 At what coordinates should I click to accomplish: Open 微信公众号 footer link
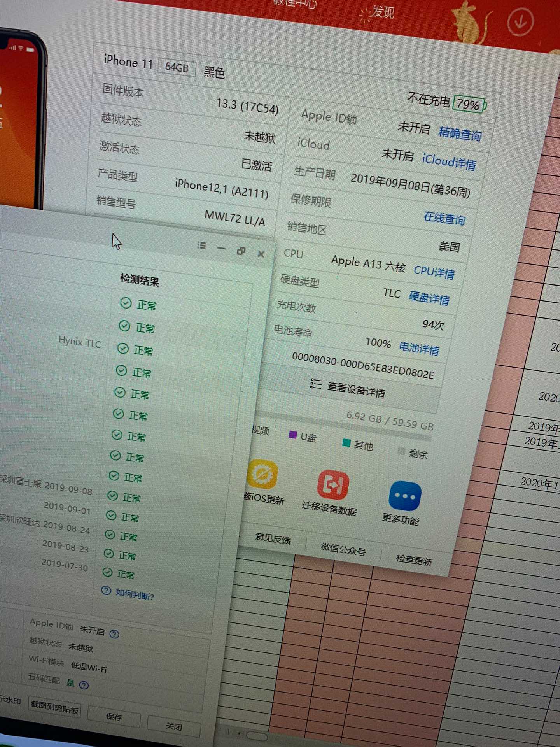coord(343,549)
